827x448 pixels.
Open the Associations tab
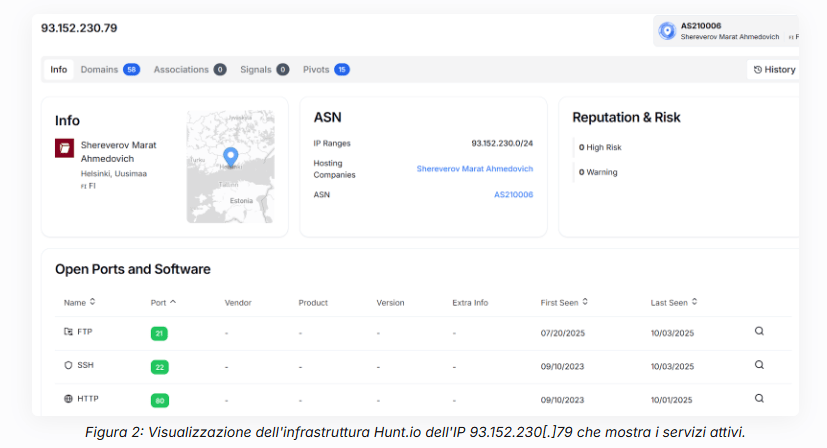[189, 70]
